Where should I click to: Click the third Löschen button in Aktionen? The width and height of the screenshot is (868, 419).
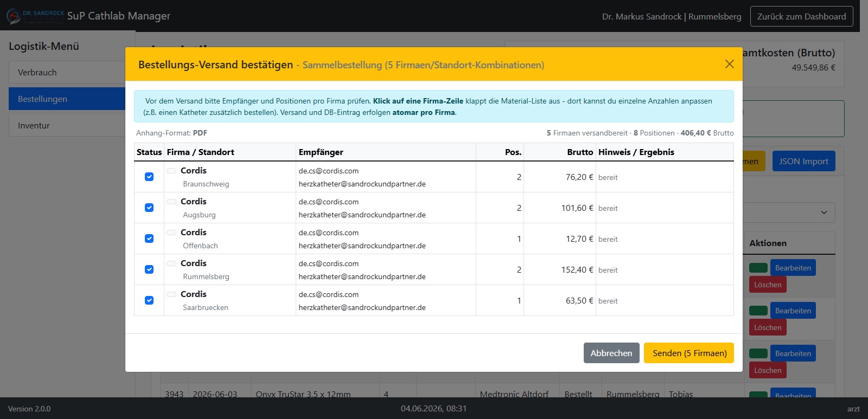point(768,370)
